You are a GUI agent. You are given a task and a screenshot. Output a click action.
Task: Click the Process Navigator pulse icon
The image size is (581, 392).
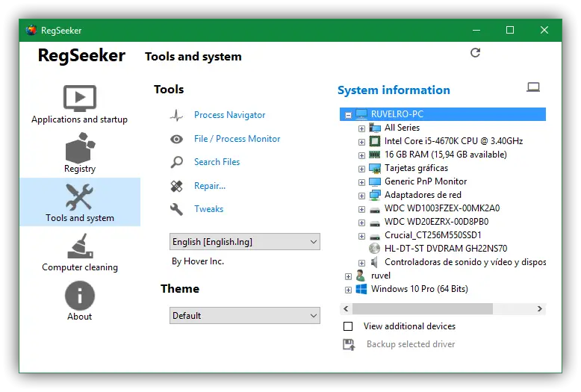(x=176, y=115)
